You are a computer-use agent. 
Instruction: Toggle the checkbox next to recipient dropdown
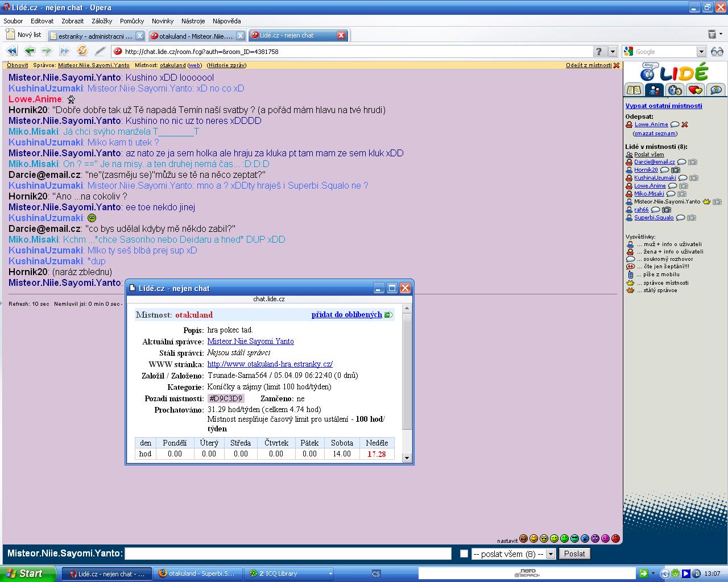(464, 554)
